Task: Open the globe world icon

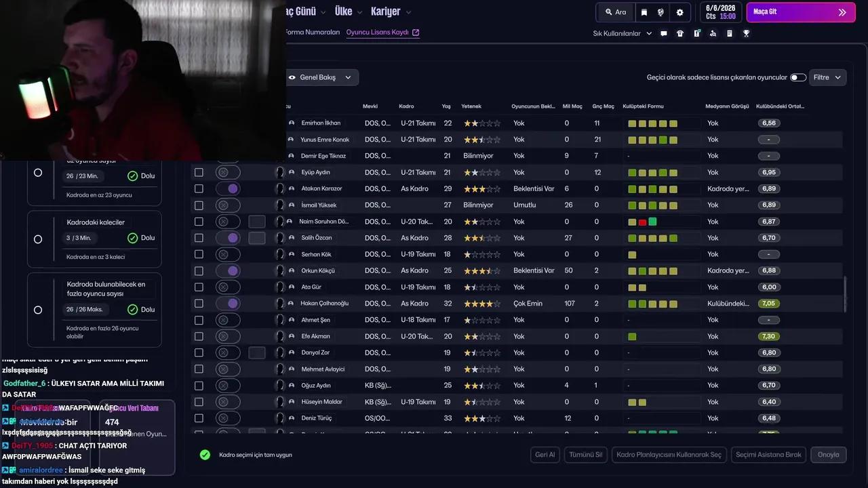Action: (x=660, y=12)
